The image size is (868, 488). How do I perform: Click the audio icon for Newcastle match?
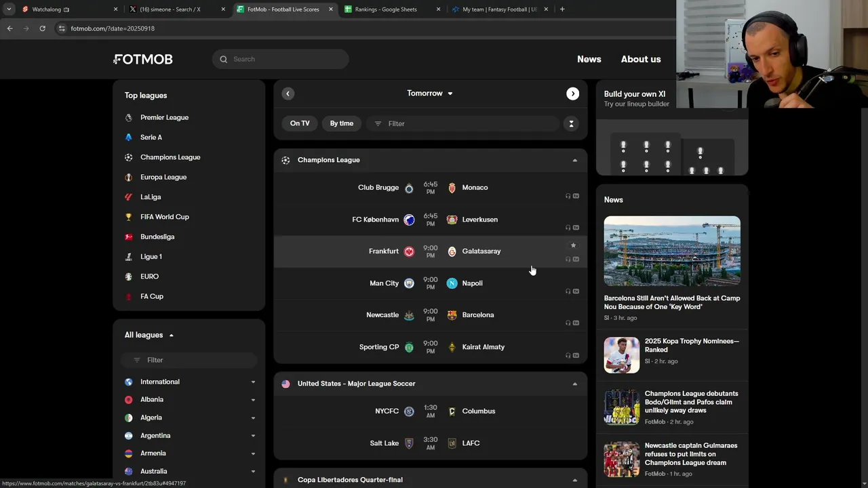568,323
